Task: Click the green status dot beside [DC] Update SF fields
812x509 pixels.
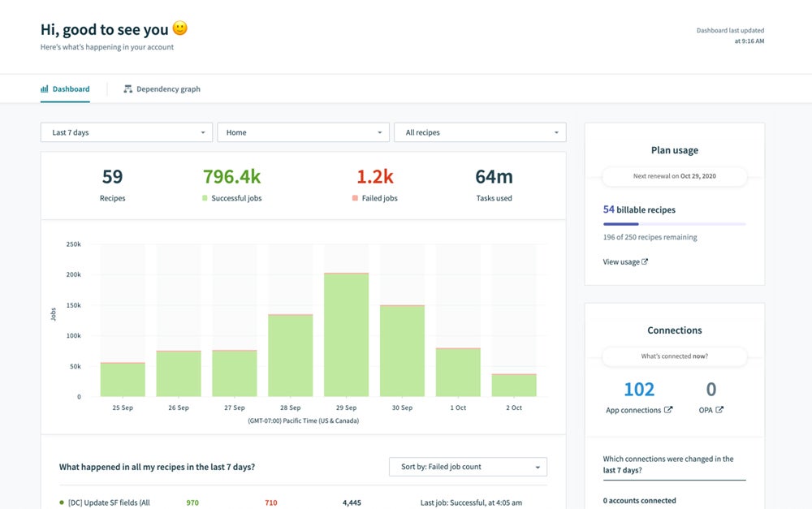Action: tap(62, 503)
